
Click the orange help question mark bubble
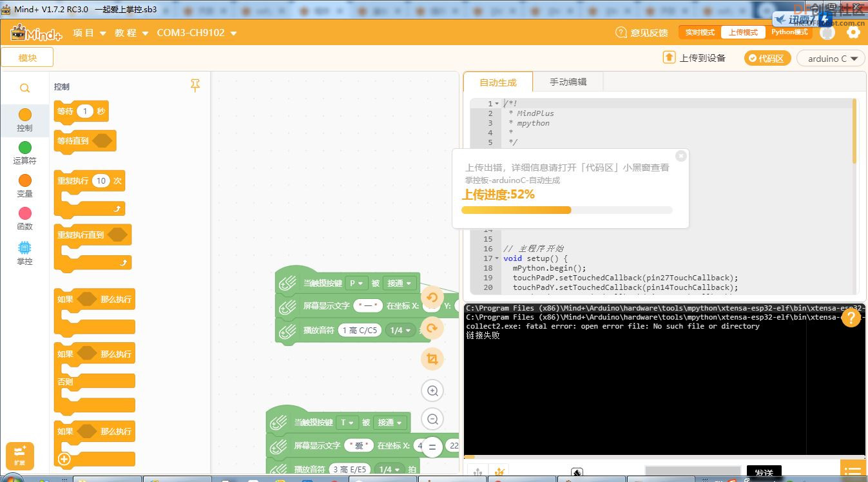(851, 317)
